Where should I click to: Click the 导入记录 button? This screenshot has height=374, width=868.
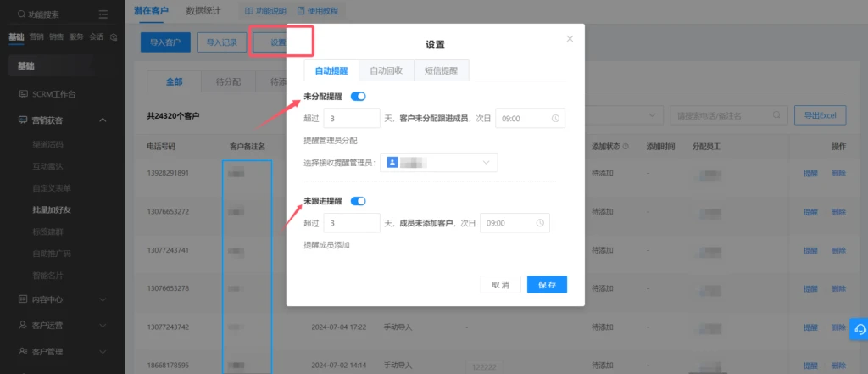(221, 42)
